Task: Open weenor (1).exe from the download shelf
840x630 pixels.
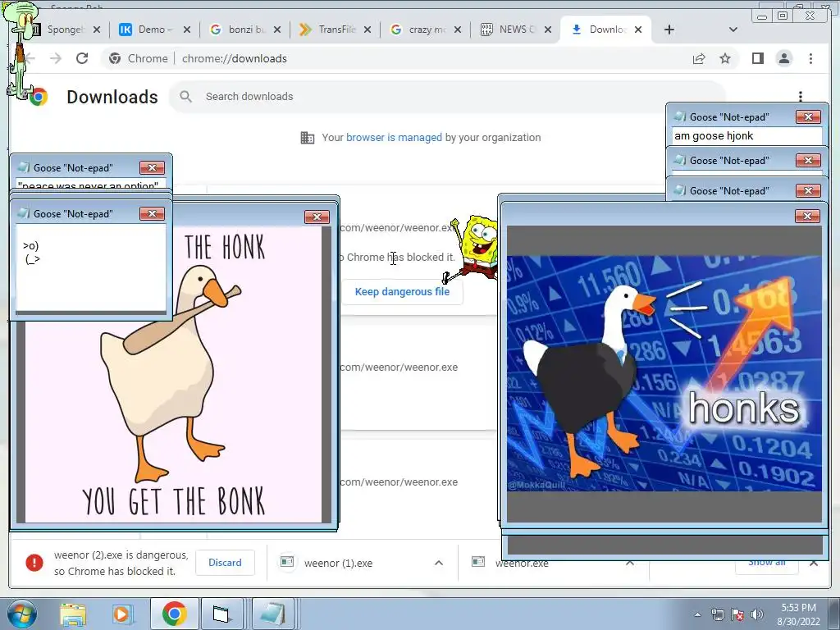Action: (x=338, y=563)
